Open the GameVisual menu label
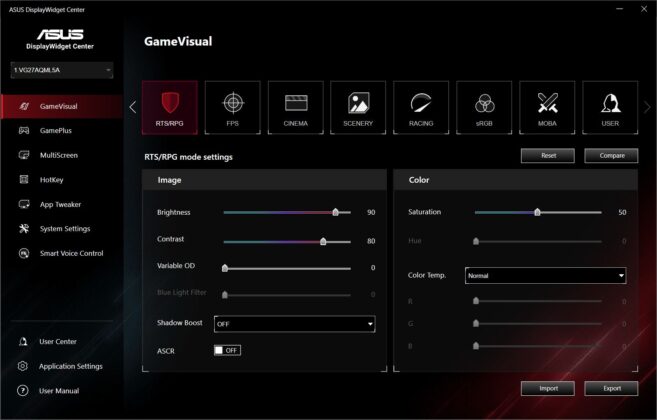The height and width of the screenshot is (420, 657). pyautogui.click(x=59, y=106)
